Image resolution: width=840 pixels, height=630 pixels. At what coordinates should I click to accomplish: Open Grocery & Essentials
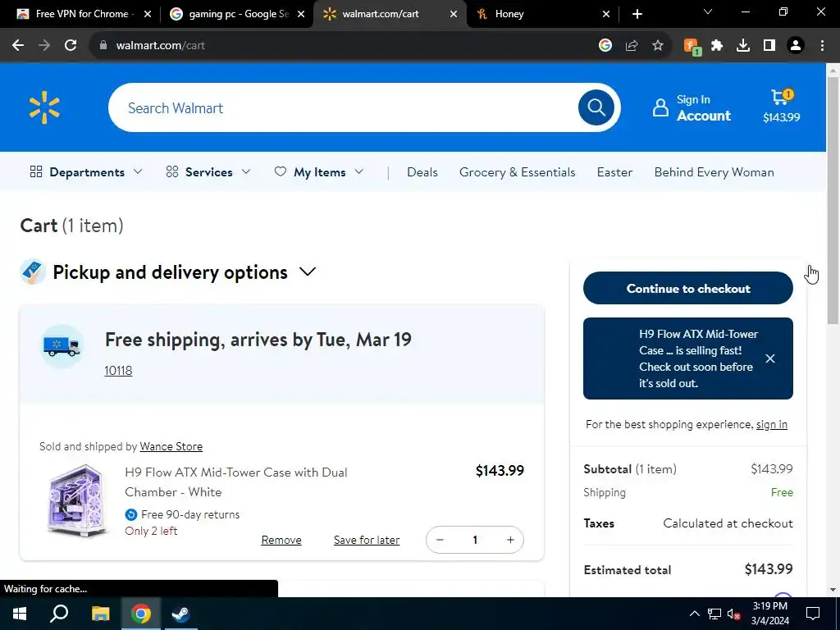point(517,172)
